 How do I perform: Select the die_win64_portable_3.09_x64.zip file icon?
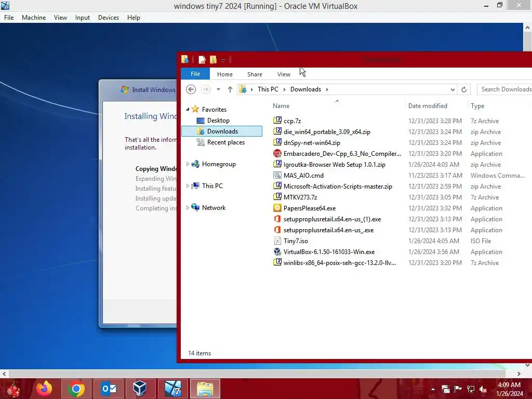277,131
